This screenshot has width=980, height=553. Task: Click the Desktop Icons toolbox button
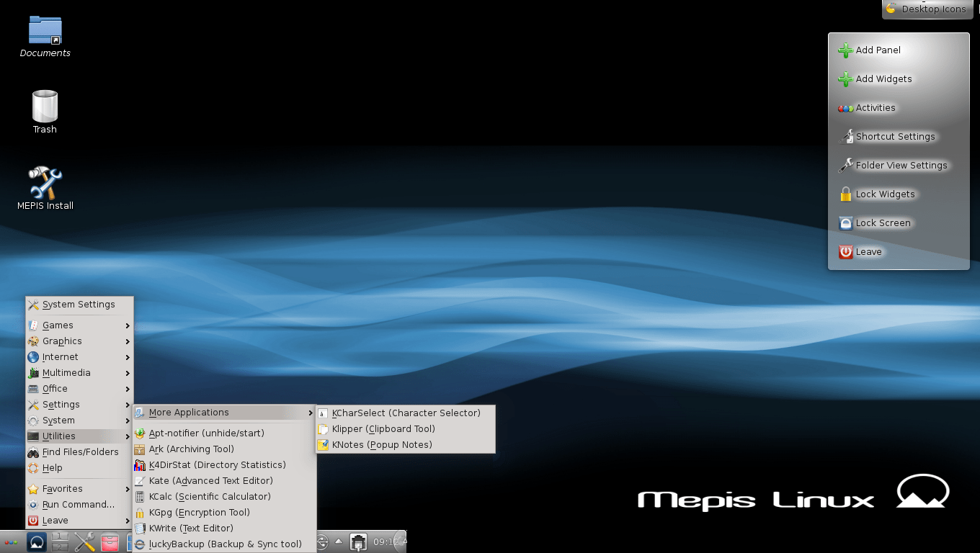click(925, 9)
